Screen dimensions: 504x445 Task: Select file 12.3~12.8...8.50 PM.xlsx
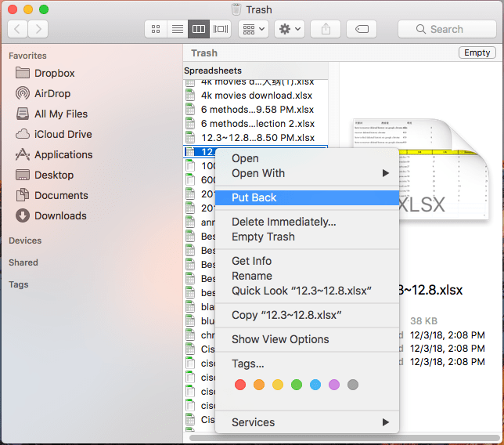tap(256, 138)
